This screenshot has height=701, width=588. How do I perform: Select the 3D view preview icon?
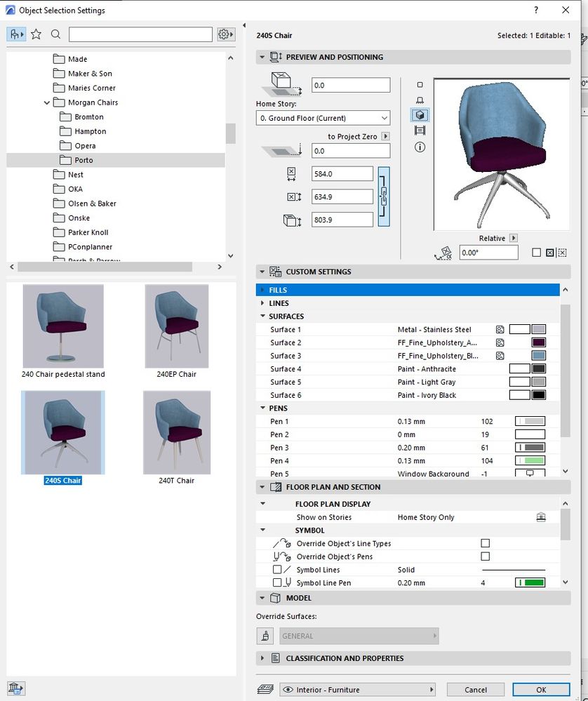[420, 115]
